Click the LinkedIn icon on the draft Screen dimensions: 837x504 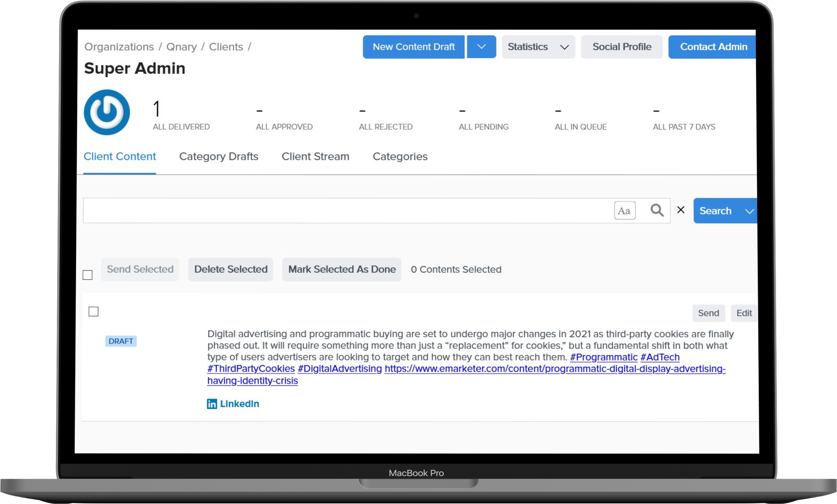click(x=212, y=404)
